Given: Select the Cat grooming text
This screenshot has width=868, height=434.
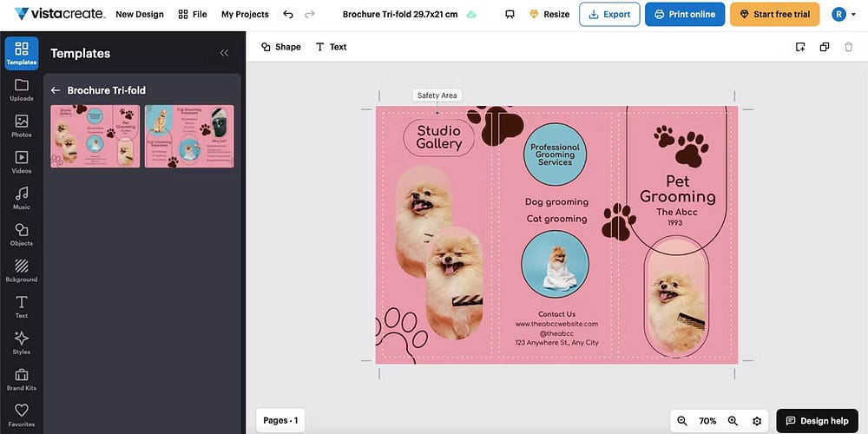Looking at the screenshot, I should click(x=556, y=219).
